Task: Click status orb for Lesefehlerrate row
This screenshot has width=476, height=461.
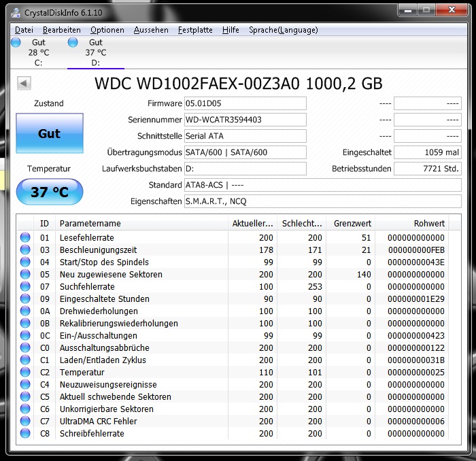Action: click(x=25, y=237)
